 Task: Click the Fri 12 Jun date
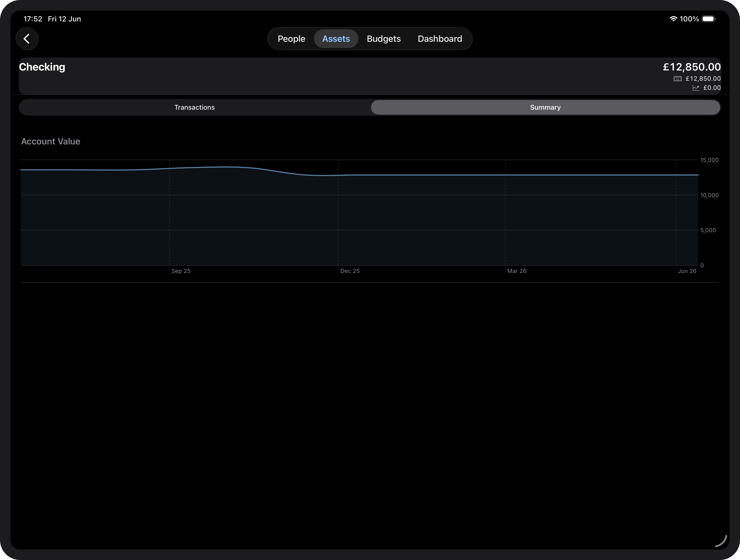point(64,19)
